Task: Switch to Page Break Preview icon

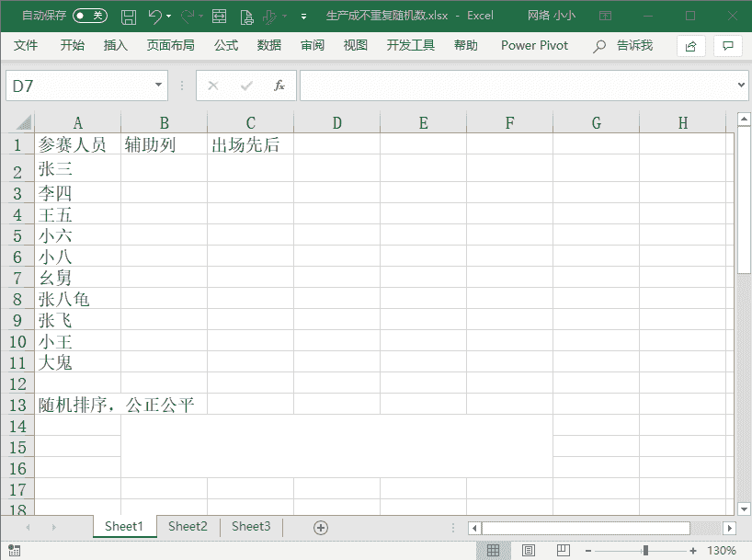Action: pos(564,551)
